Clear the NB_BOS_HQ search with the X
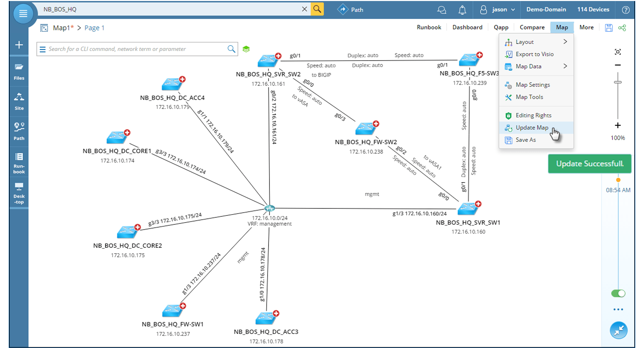The width and height of the screenshot is (644, 348). coord(305,9)
